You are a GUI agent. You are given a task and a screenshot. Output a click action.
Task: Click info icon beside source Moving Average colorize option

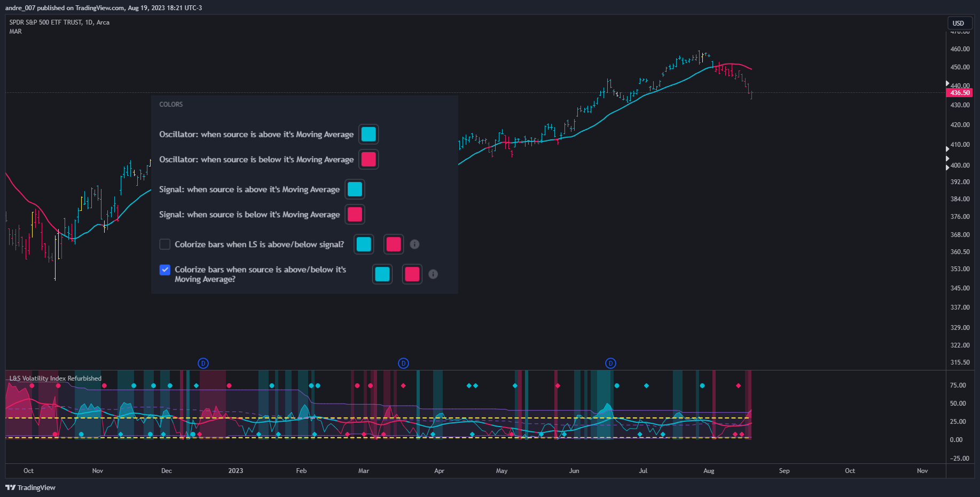[x=433, y=274]
